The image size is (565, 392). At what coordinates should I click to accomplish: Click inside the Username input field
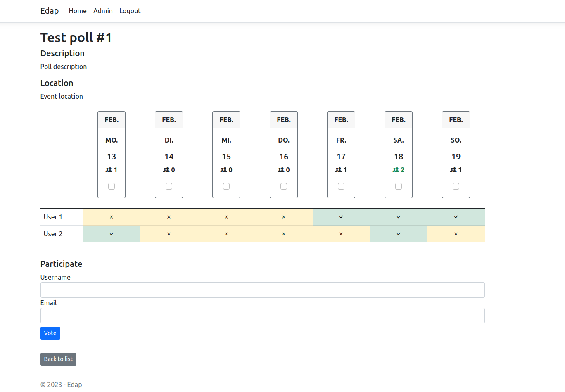(x=262, y=290)
